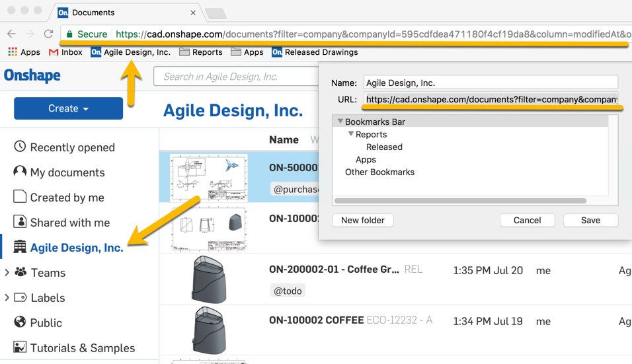Open the ON-200002-01 Coffee Grinder thumbnail
Image resolution: width=632 pixels, height=364 pixels.
point(208,279)
